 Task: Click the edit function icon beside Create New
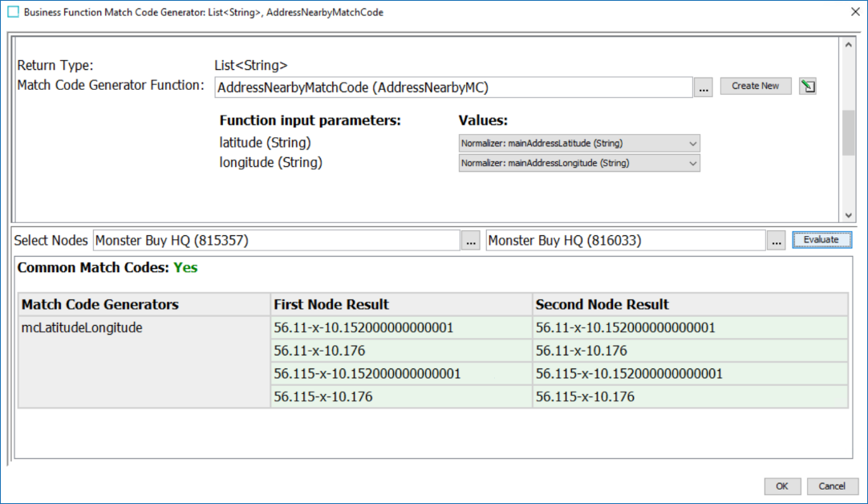(x=808, y=87)
